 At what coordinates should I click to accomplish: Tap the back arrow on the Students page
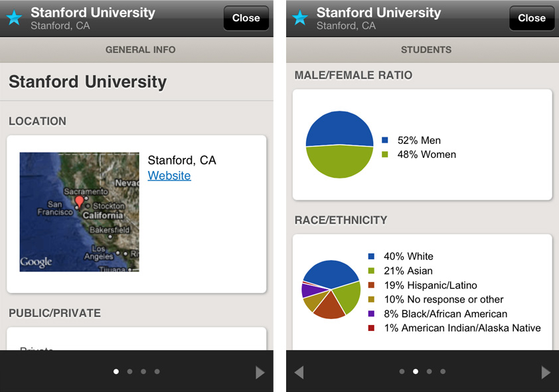tap(299, 372)
